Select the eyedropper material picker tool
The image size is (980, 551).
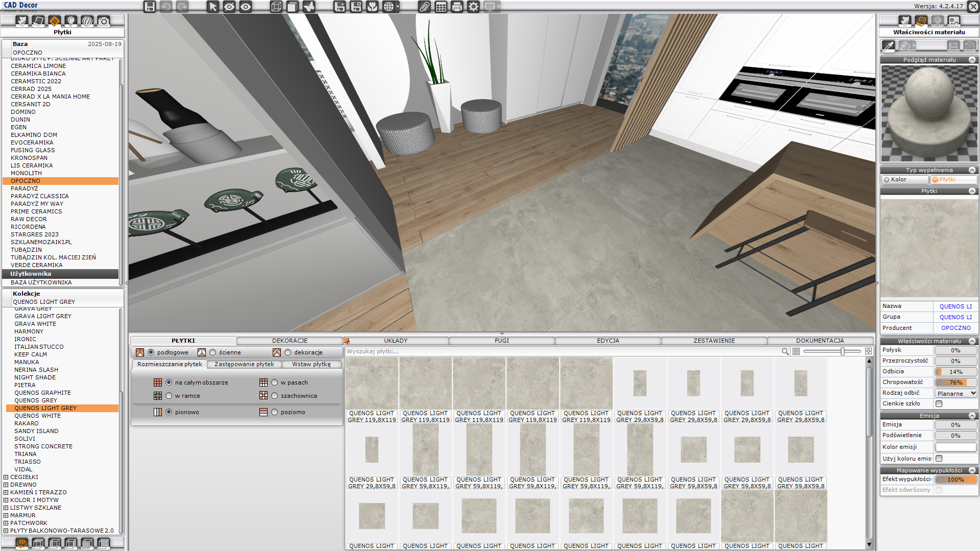click(889, 46)
